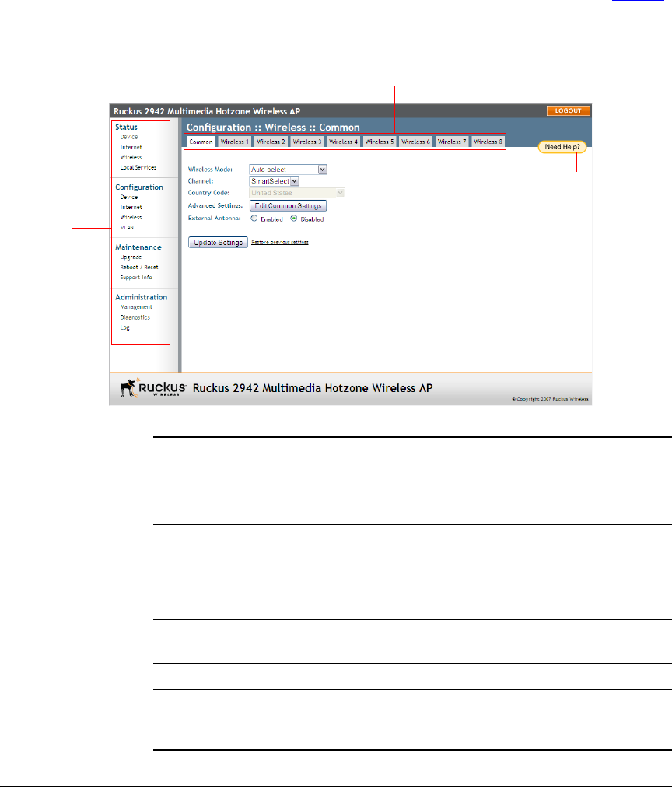Switch to the Wireless 8 tab
The width and height of the screenshot is (672, 788).
coord(488,142)
